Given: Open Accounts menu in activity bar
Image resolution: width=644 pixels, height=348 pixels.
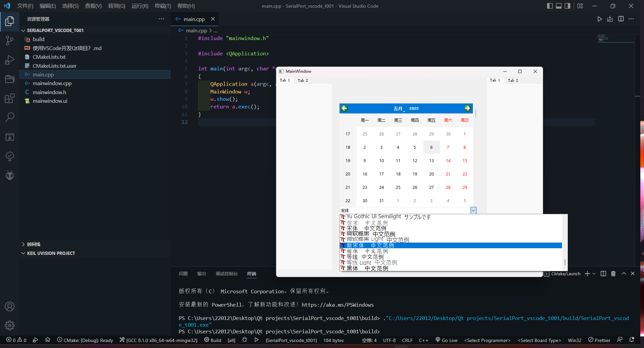Looking at the screenshot, I should click(10, 306).
